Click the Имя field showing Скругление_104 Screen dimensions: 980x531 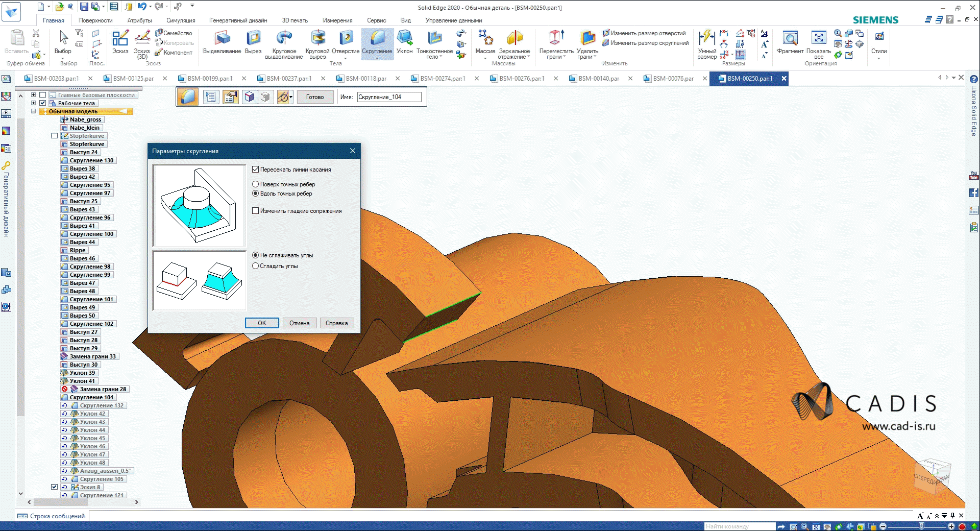pyautogui.click(x=389, y=96)
